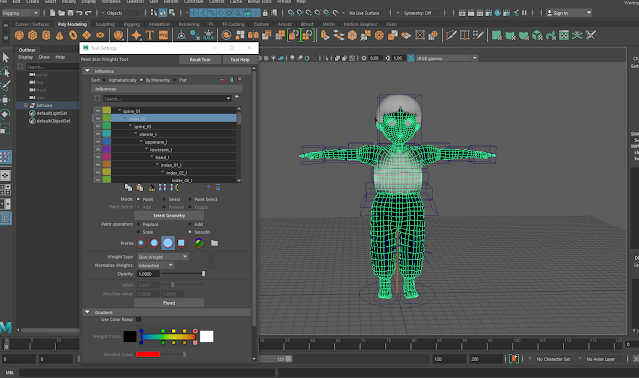Screen dimensions: 639x378
Task: Click the black Weight Color swatch
Action: pos(130,336)
